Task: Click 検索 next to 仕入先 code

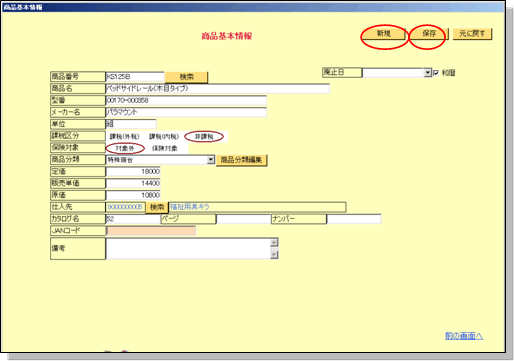Action: point(157,207)
